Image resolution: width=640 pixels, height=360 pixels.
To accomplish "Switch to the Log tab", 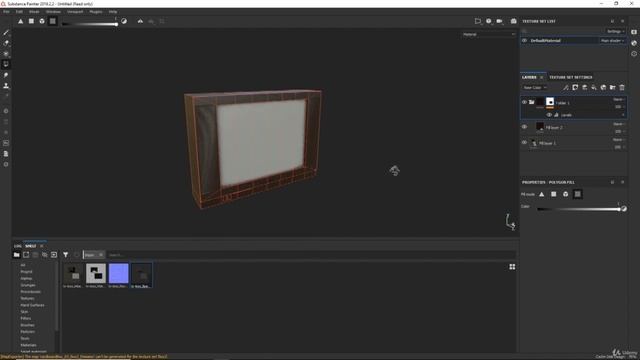I will [18, 246].
